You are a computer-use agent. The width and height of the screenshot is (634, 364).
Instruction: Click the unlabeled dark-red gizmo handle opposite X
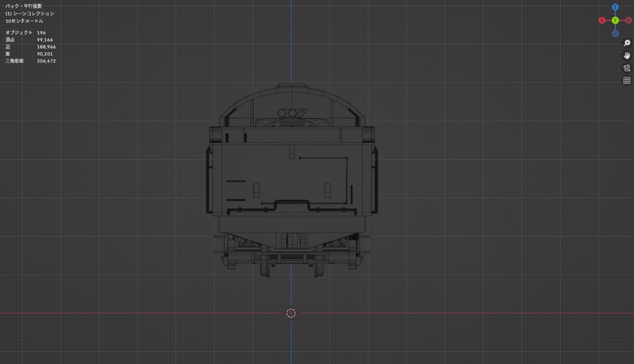pyautogui.click(x=628, y=20)
